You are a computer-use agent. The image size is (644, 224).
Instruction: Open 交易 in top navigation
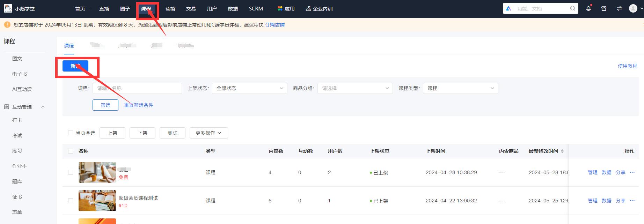191,9
